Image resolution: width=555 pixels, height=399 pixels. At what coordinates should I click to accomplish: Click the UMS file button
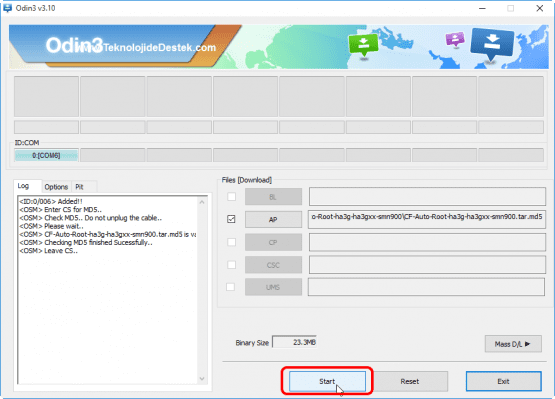click(273, 287)
